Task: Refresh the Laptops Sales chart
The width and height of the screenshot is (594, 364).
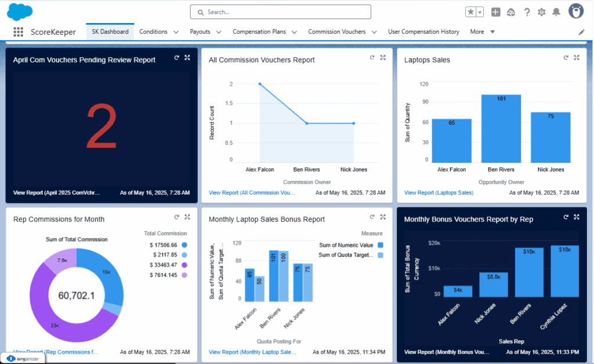Action: pyautogui.click(x=566, y=57)
